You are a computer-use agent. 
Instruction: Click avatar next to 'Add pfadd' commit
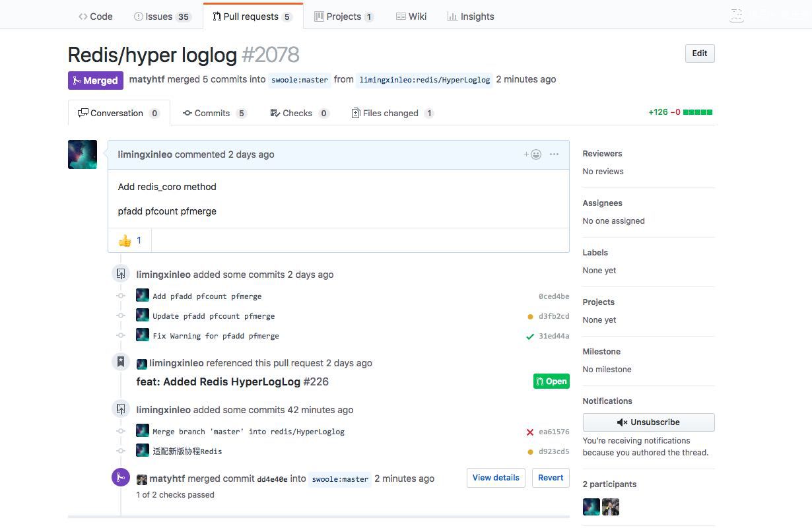click(x=143, y=295)
